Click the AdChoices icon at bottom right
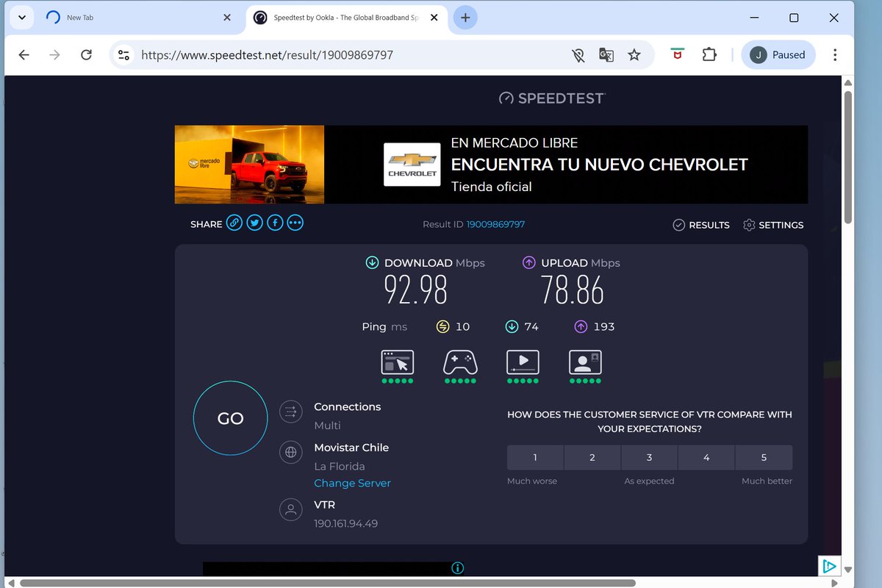 pyautogui.click(x=828, y=566)
